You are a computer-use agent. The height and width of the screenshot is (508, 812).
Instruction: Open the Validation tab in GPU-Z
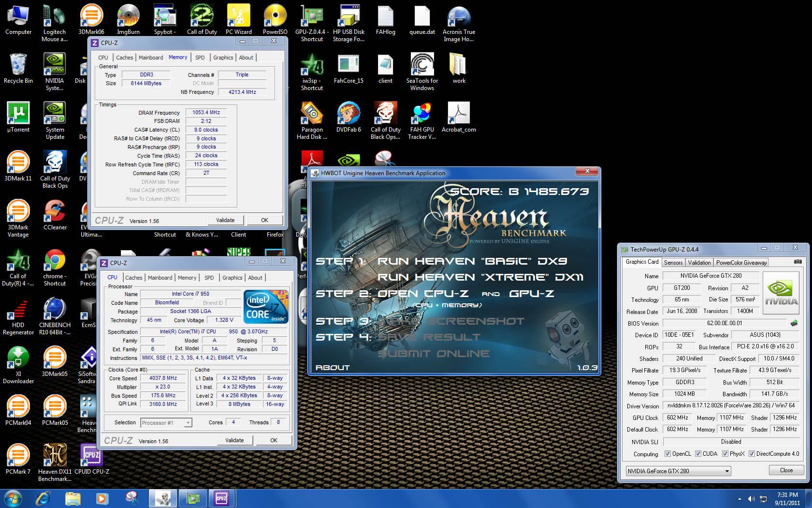699,263
